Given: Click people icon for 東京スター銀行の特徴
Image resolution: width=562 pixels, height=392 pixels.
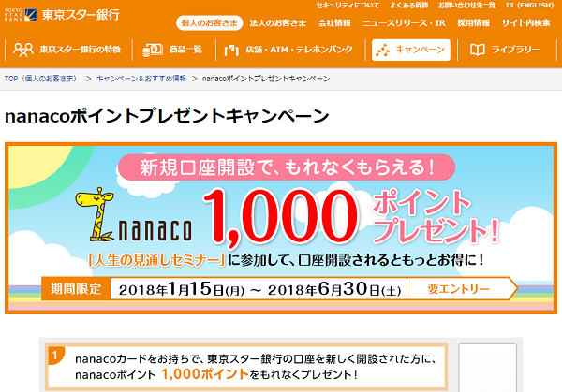Looking at the screenshot, I should (x=23, y=50).
